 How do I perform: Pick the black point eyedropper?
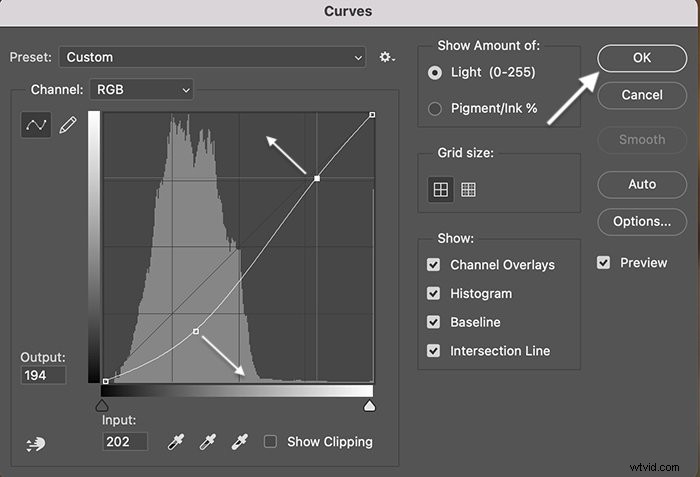coord(175,442)
